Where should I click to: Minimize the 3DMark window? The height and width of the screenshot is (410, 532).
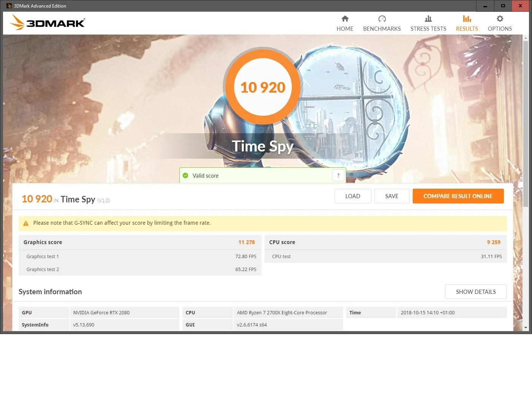485,6
